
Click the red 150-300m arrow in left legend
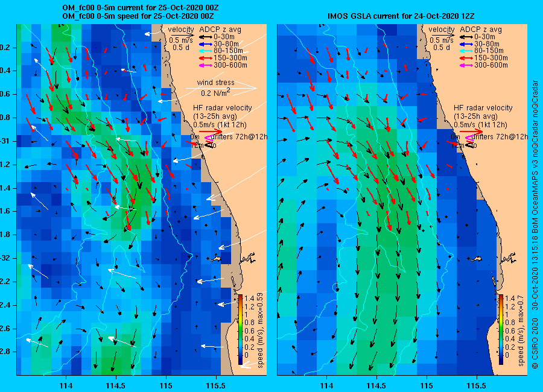click(205, 58)
